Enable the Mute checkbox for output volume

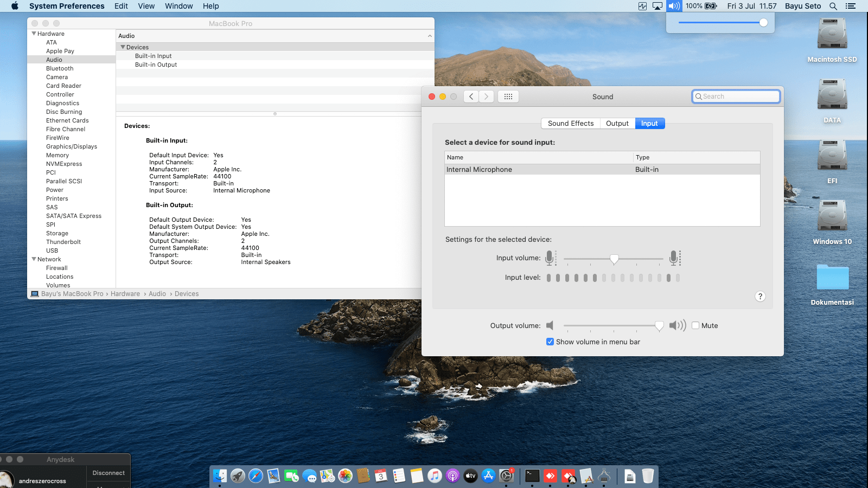click(x=695, y=325)
